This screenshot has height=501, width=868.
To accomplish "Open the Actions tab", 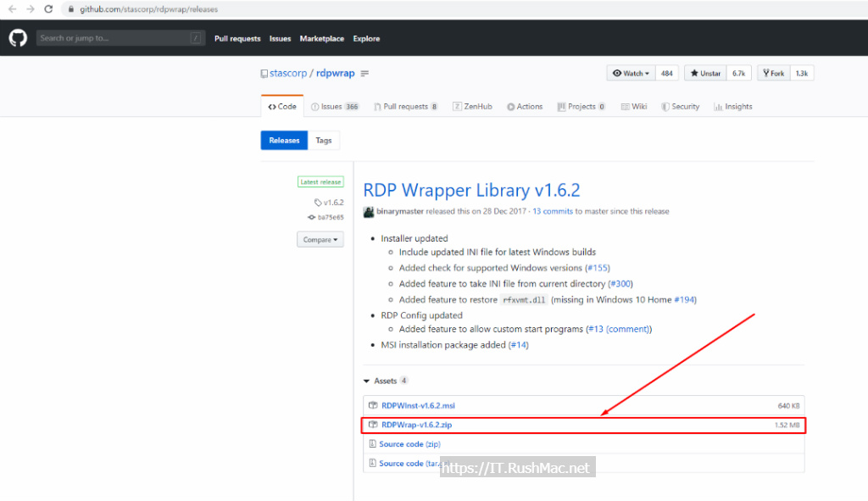I will [525, 107].
